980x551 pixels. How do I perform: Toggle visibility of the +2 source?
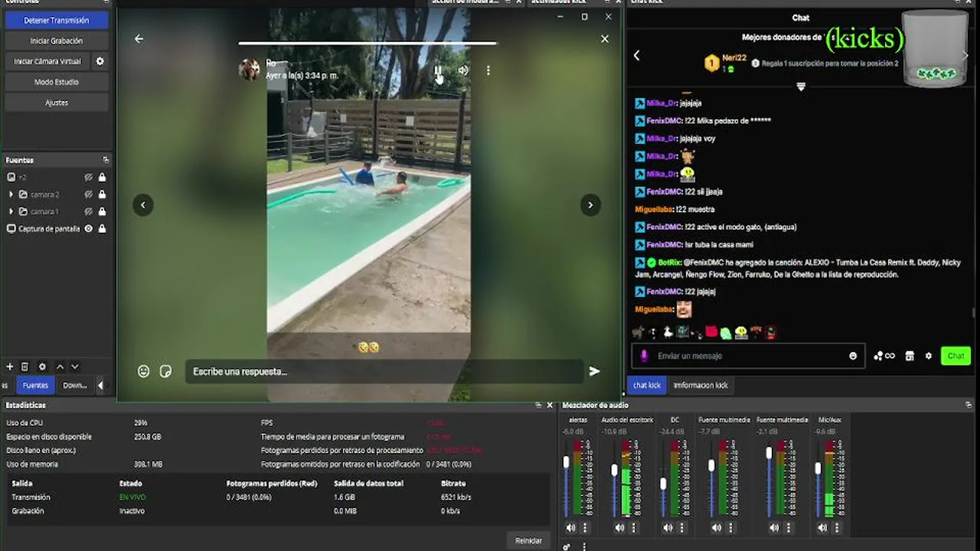(89, 177)
